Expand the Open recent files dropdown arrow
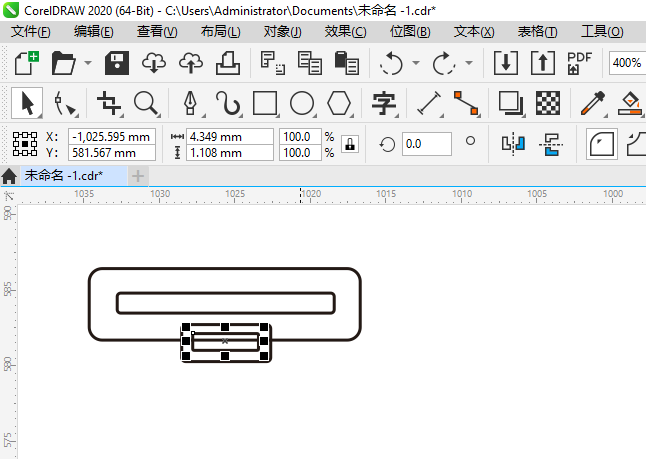Image resolution: width=646 pixels, height=459 pixels. point(88,63)
